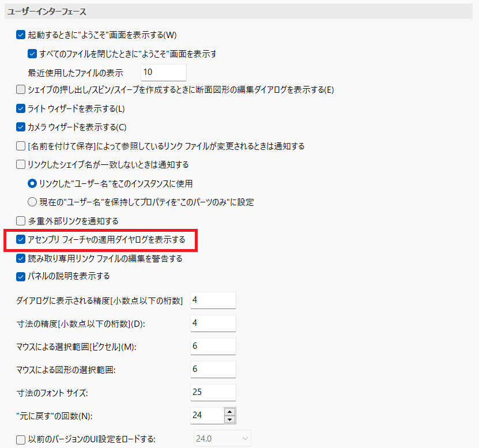Click the recent files display count field
This screenshot has height=448, width=479.
(x=163, y=73)
